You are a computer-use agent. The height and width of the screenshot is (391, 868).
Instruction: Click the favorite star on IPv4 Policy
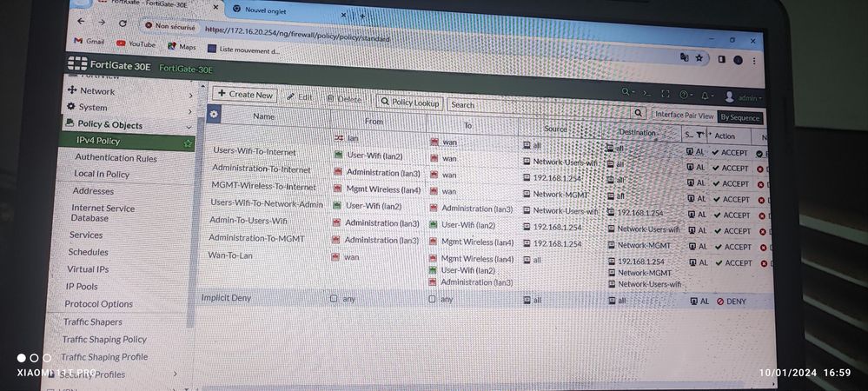coord(188,143)
